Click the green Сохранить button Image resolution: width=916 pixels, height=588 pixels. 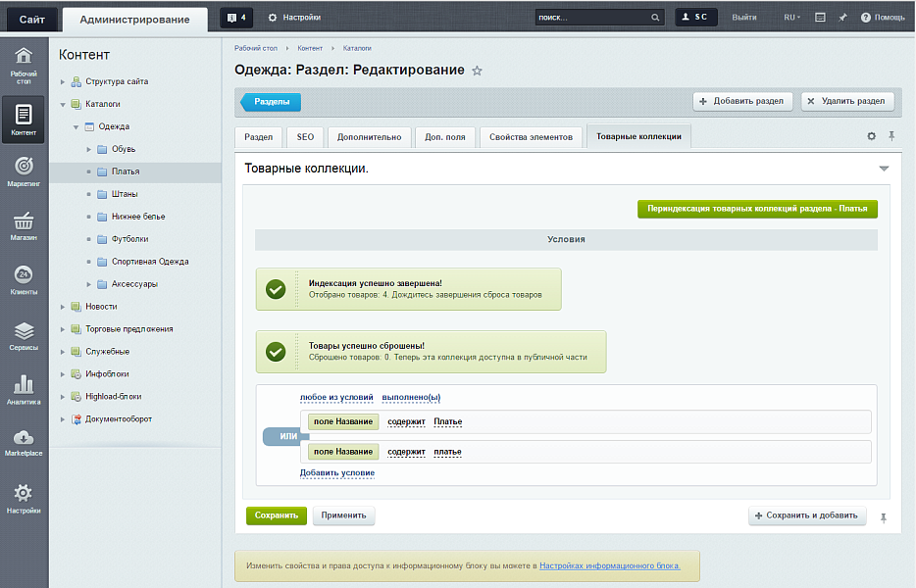[276, 515]
